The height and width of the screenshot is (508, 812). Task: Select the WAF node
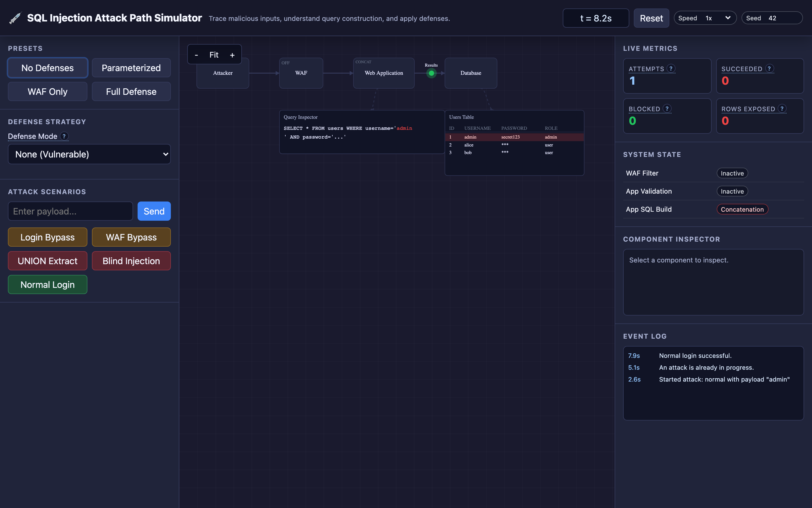pyautogui.click(x=301, y=73)
